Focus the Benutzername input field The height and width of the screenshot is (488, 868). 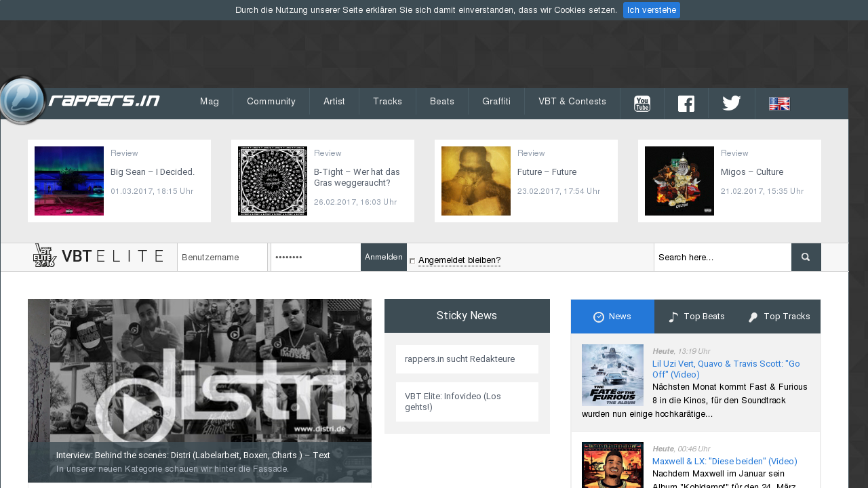coord(222,258)
